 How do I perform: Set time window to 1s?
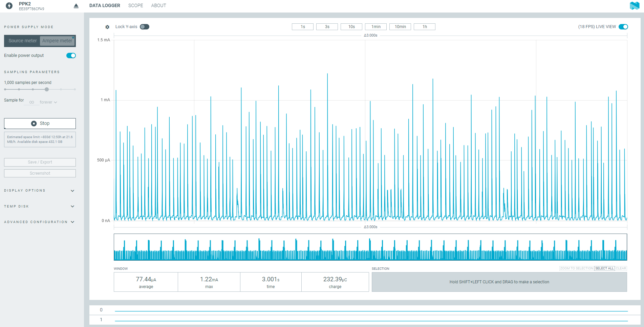click(x=303, y=27)
